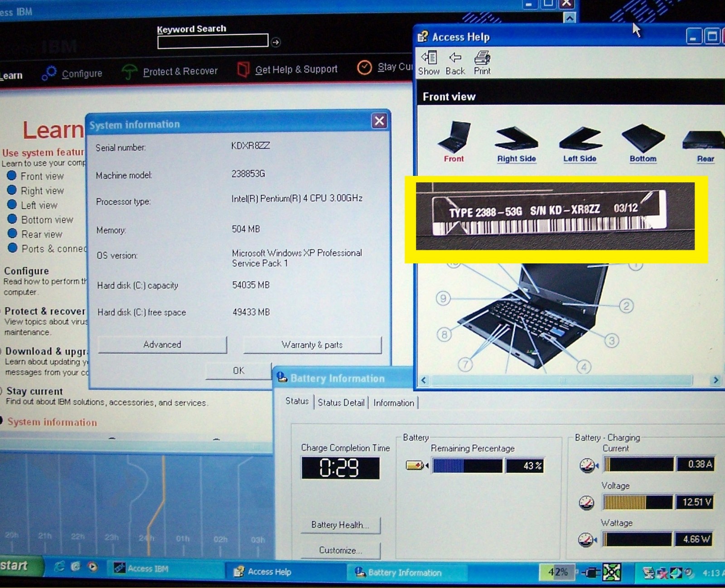Switch to Battery Information's Information tab

coord(394,403)
